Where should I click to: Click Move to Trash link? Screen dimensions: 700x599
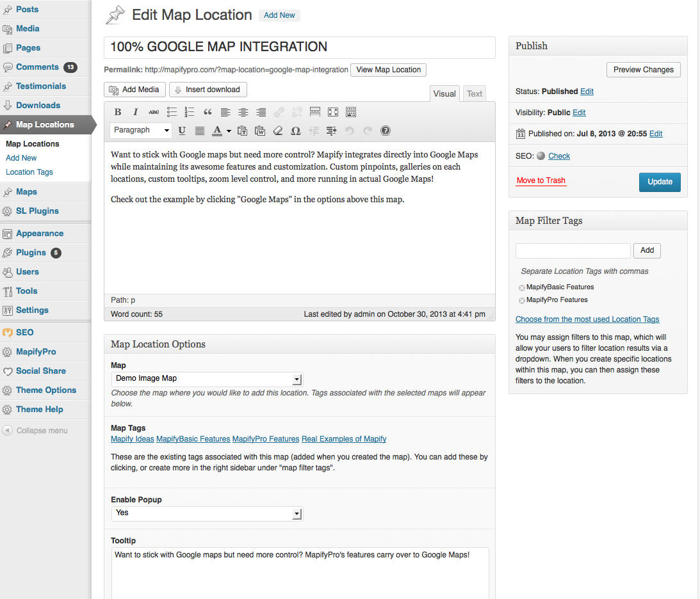(x=541, y=180)
